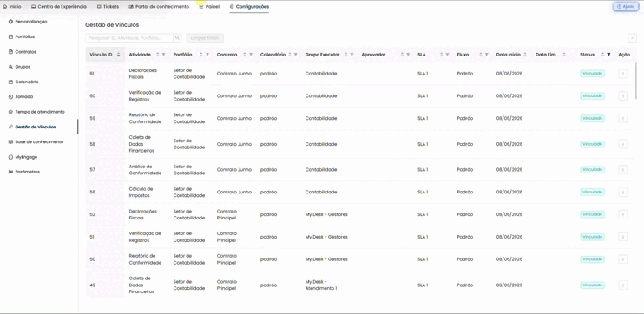Open action menu for Vínculo 61
Viewport: 644px width, 314px height.
622,74
